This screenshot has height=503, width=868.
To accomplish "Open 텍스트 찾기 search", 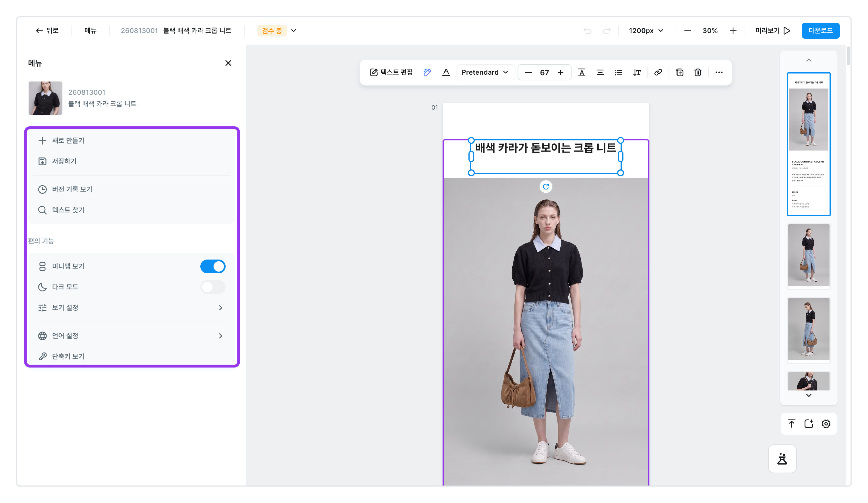I will click(131, 210).
